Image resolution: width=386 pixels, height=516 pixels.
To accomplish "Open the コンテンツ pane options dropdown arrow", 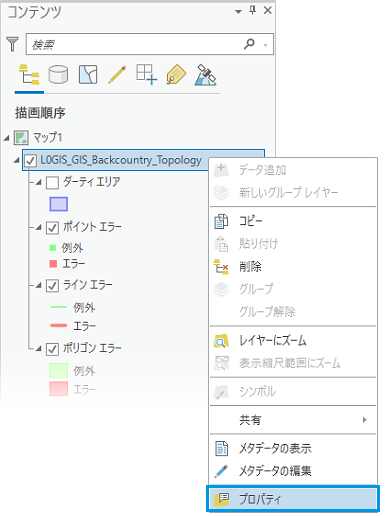I will [238, 12].
